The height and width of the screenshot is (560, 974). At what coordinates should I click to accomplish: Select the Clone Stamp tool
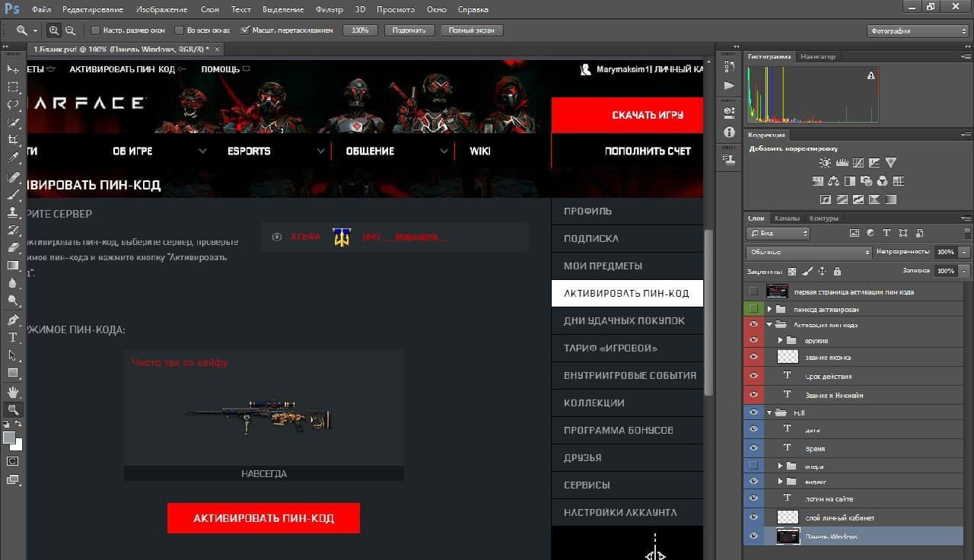(13, 212)
